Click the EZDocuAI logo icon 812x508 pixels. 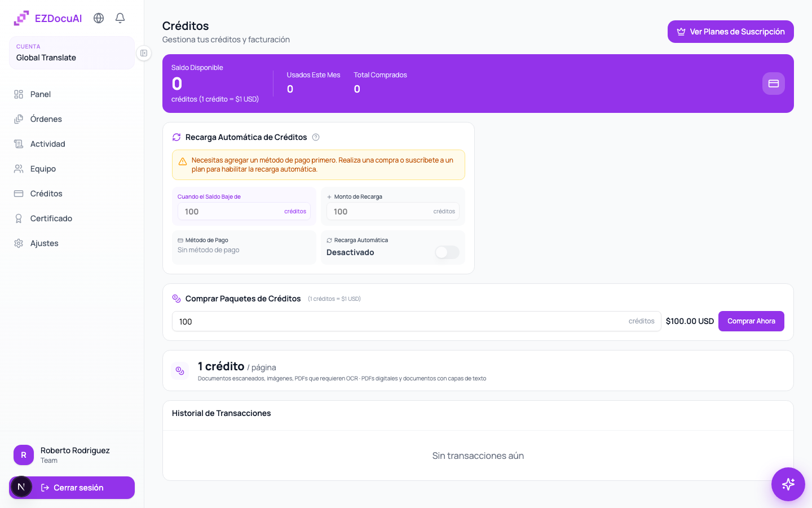point(21,18)
